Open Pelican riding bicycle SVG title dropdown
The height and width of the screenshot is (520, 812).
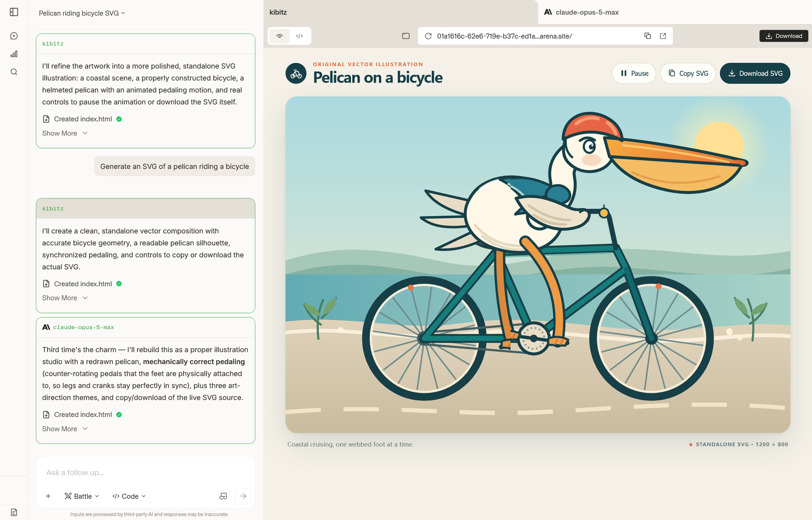pyautogui.click(x=82, y=13)
